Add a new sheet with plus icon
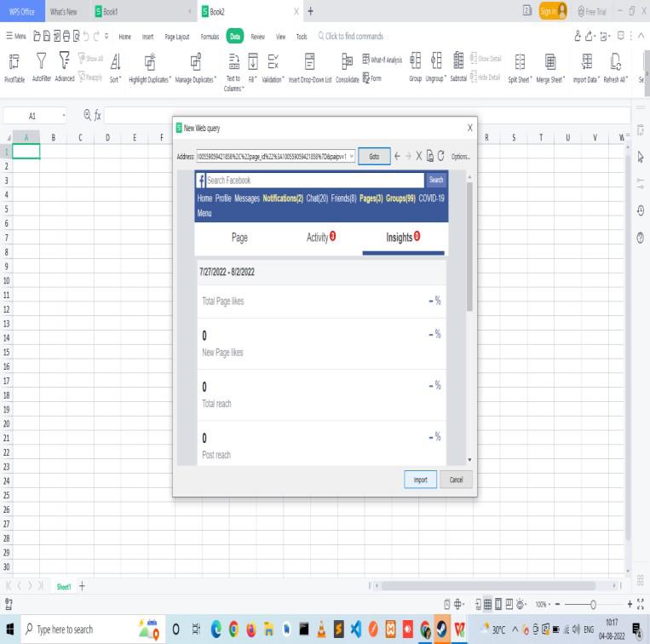650x644 pixels. (x=82, y=586)
